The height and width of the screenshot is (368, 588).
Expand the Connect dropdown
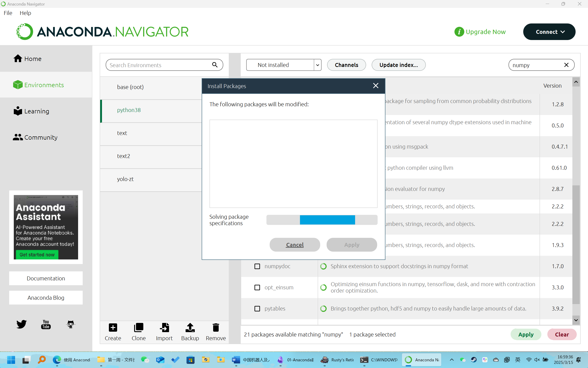(549, 32)
